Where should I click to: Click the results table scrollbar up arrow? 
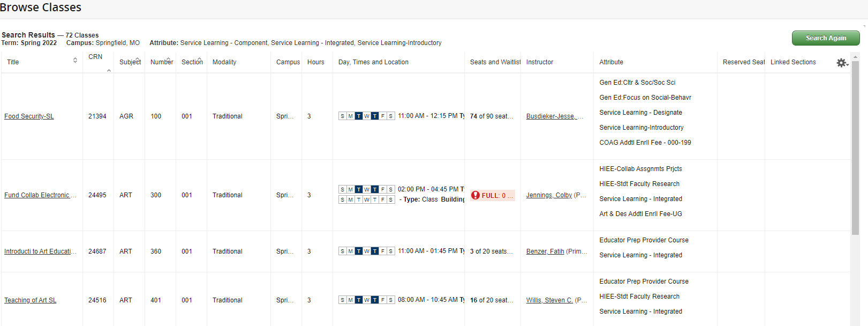coord(855,57)
